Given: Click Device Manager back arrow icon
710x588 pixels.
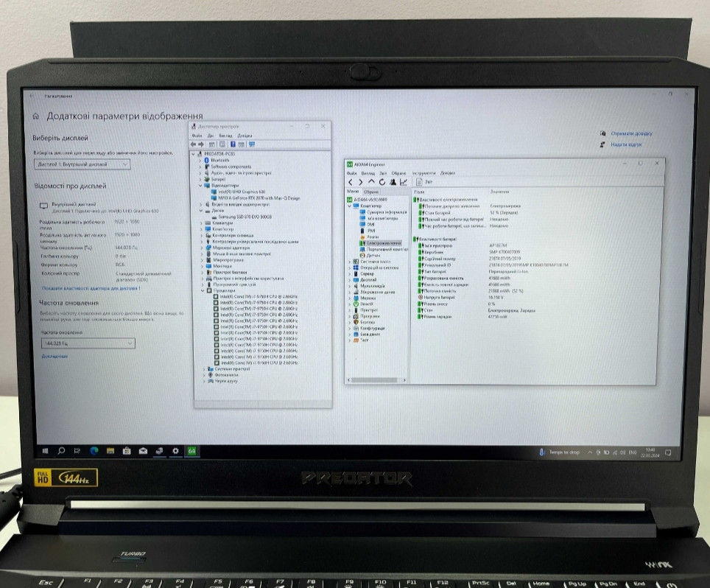Looking at the screenshot, I should point(194,144).
